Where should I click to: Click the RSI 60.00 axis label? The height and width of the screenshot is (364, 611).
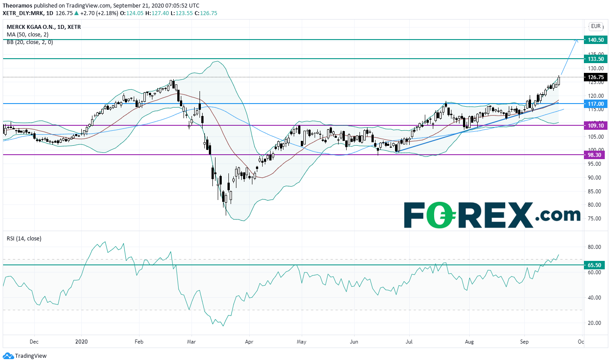point(595,272)
